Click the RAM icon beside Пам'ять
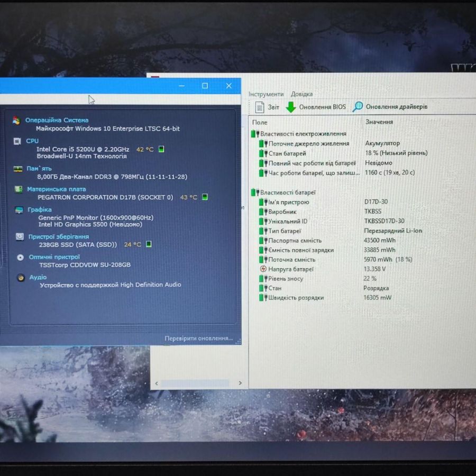Viewport: 476px width, 476px height. coord(18,169)
